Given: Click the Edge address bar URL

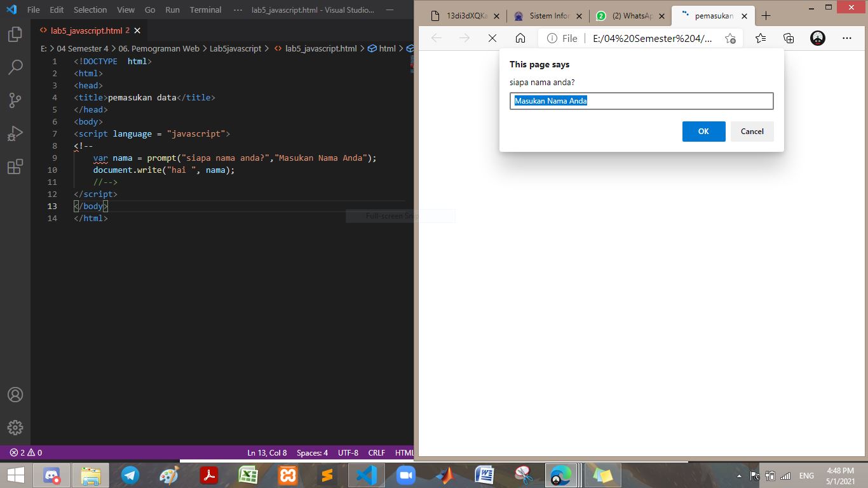Looking at the screenshot, I should pos(652,38).
